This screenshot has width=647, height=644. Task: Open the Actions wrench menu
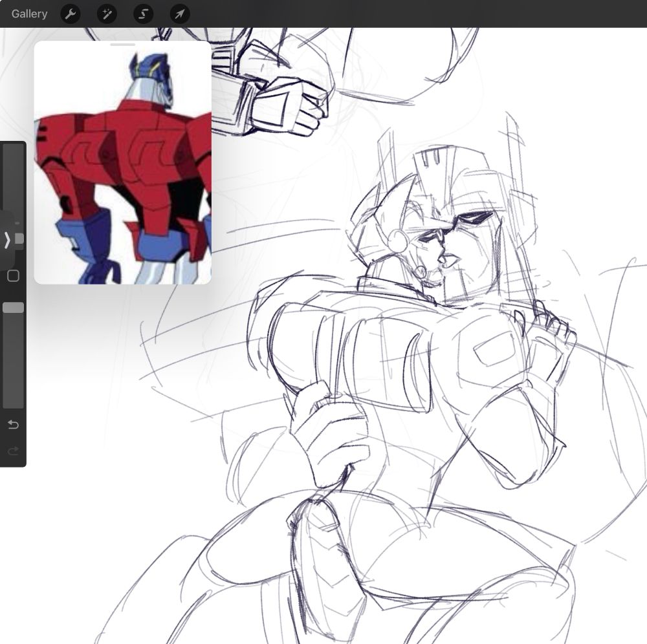[71, 14]
